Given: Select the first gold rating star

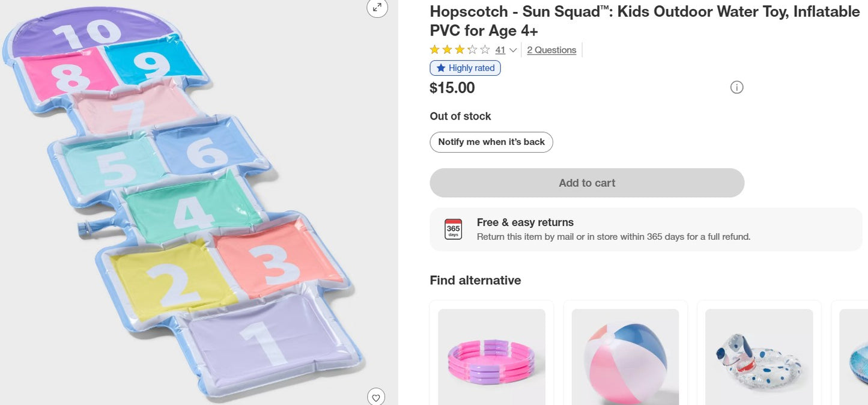Looking at the screenshot, I should click(x=434, y=50).
